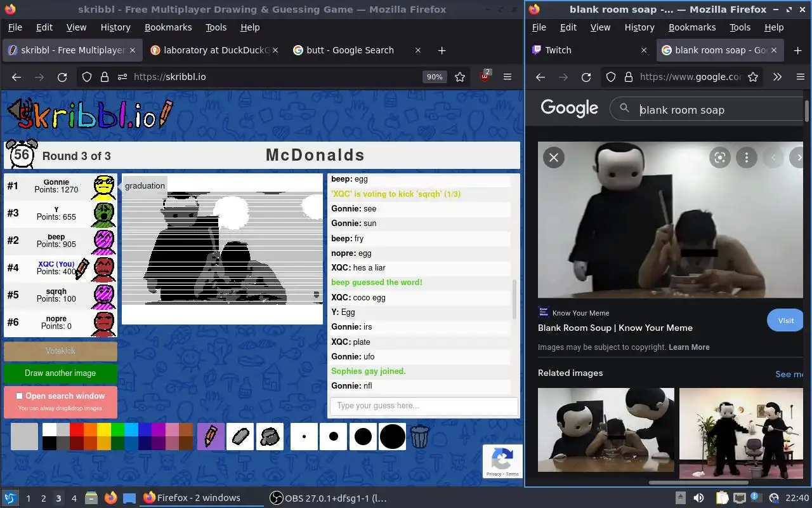Pick the bright red color swatch
This screenshot has height=508, width=812.
pyautogui.click(x=77, y=429)
